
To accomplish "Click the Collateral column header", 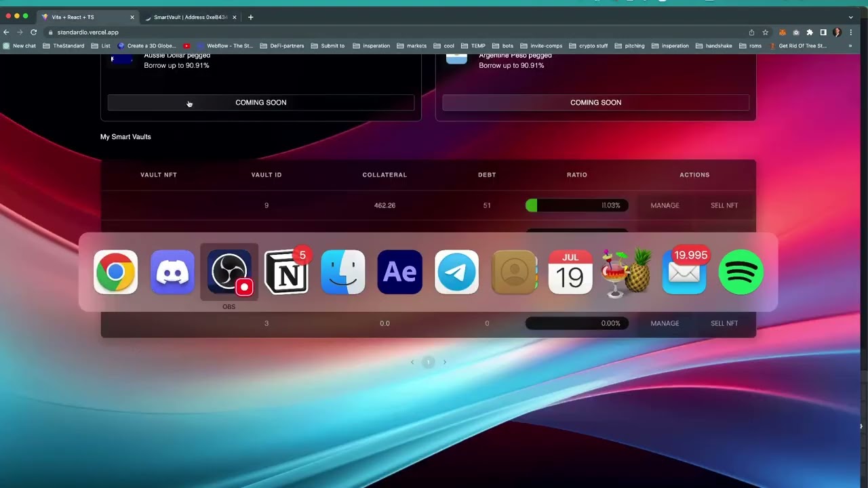I will coord(384,175).
